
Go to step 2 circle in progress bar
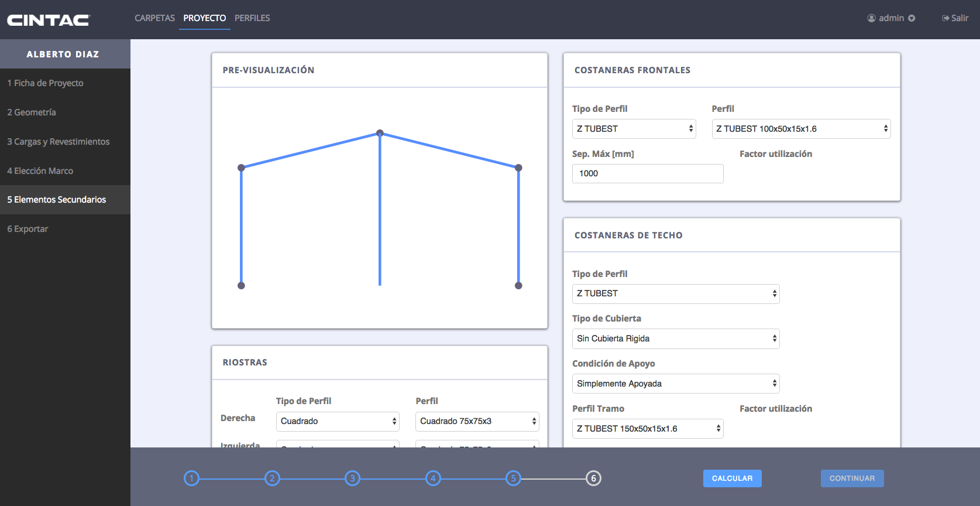coord(272,478)
